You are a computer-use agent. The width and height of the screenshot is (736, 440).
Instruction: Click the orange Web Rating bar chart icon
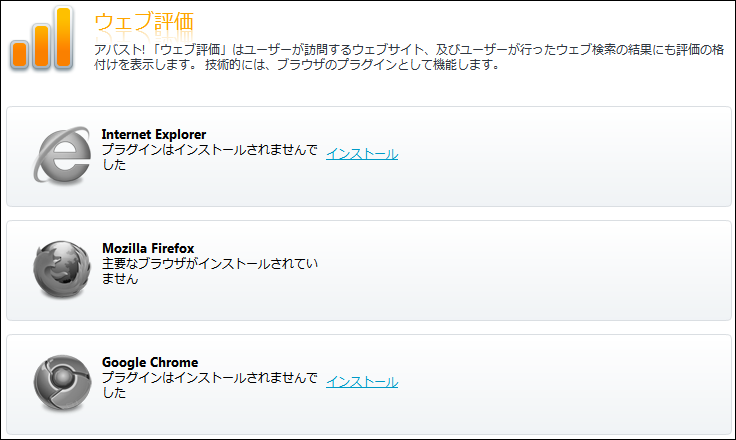43,39
